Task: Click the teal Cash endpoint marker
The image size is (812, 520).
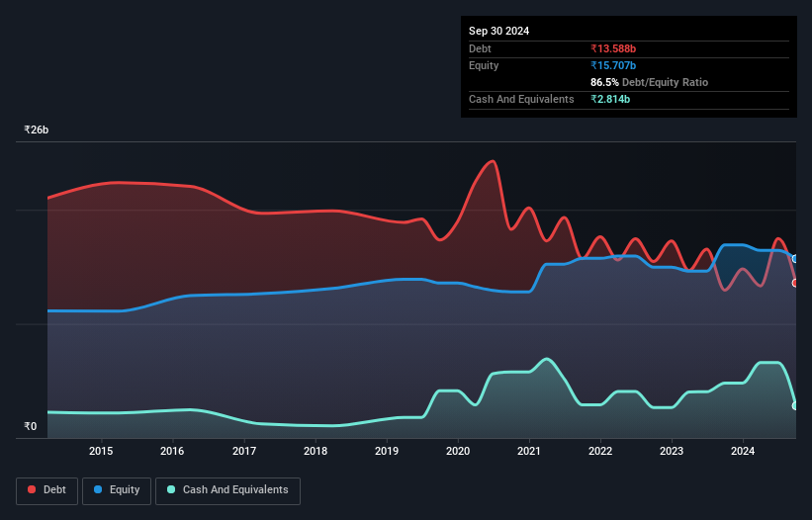Action: pos(795,406)
